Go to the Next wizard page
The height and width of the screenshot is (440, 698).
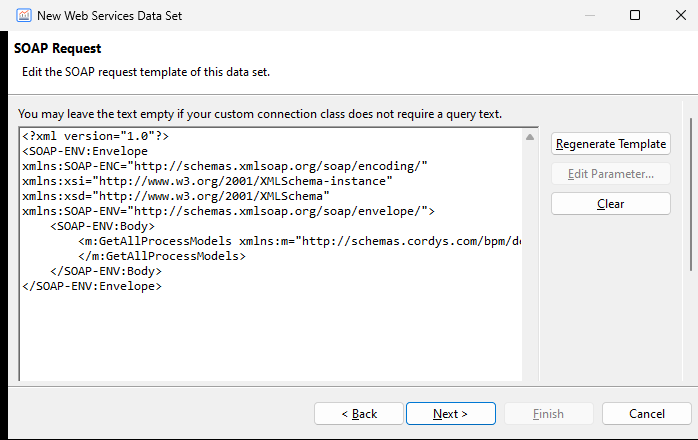pos(450,414)
